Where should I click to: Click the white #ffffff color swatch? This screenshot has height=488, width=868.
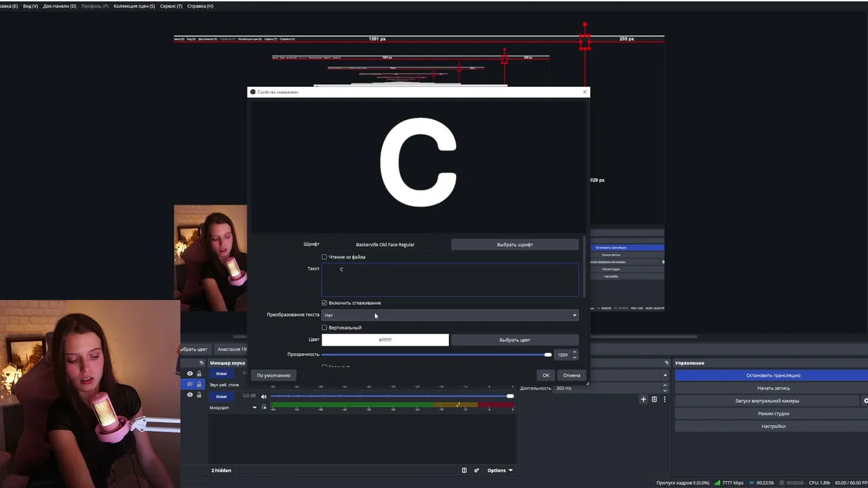pyautogui.click(x=385, y=340)
